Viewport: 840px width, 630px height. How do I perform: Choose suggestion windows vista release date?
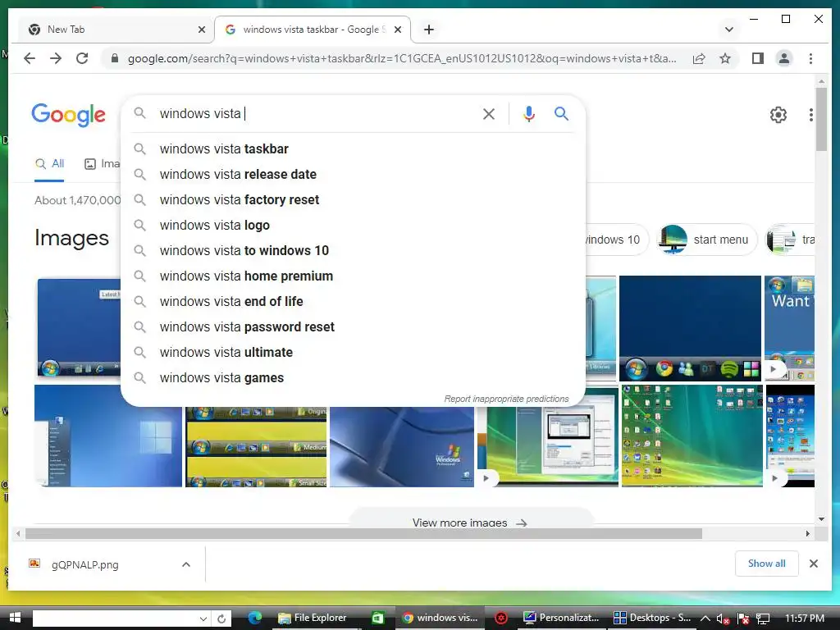click(x=354, y=174)
